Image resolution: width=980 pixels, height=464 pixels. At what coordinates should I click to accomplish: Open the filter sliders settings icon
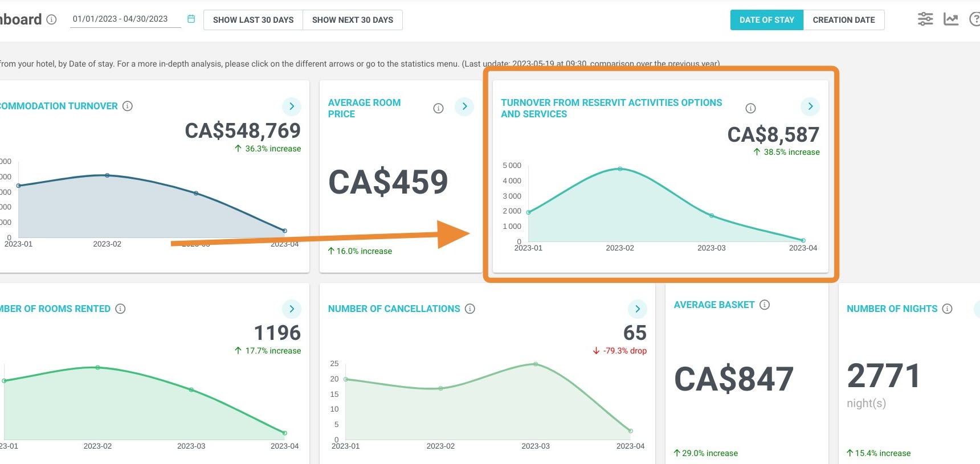coord(925,19)
